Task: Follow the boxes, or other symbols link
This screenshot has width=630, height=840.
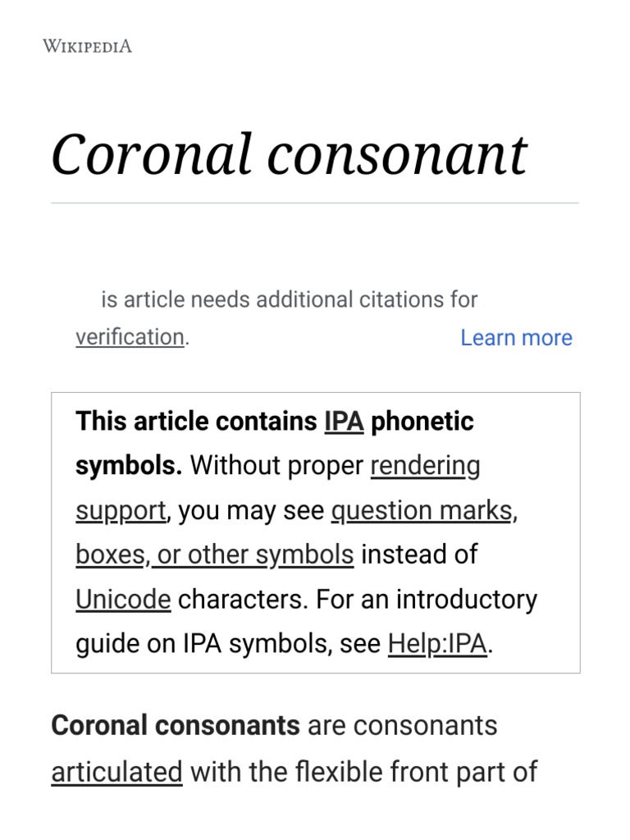Action: tap(214, 555)
